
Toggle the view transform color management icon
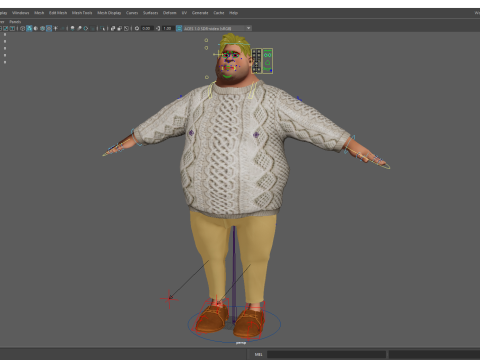tap(179, 28)
